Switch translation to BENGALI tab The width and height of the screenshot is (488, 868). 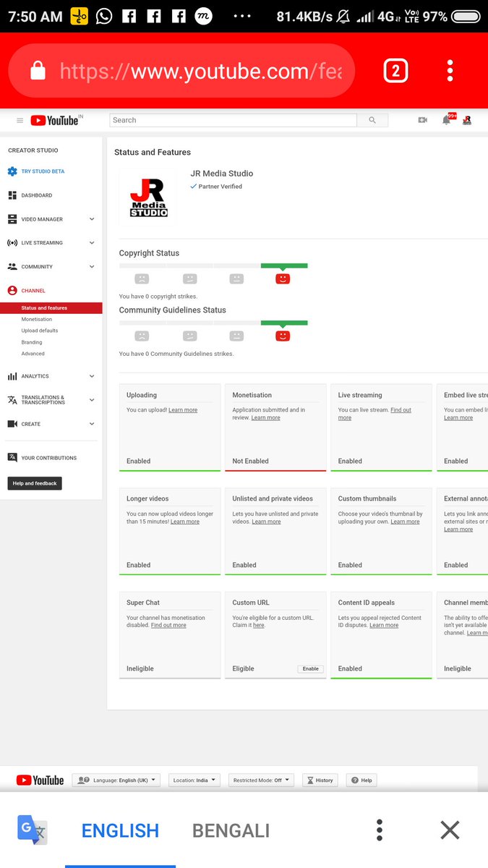[x=231, y=830]
